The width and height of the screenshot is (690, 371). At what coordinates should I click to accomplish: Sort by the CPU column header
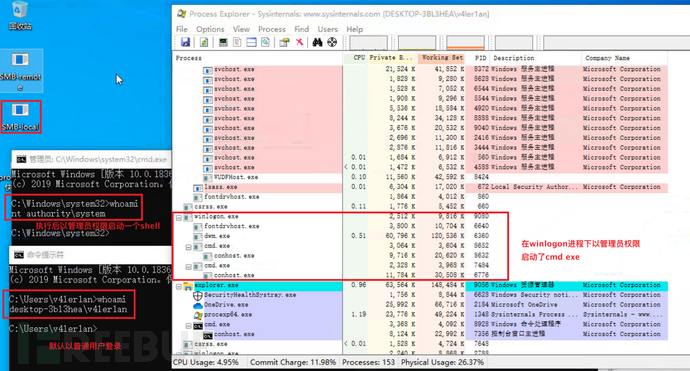click(355, 58)
